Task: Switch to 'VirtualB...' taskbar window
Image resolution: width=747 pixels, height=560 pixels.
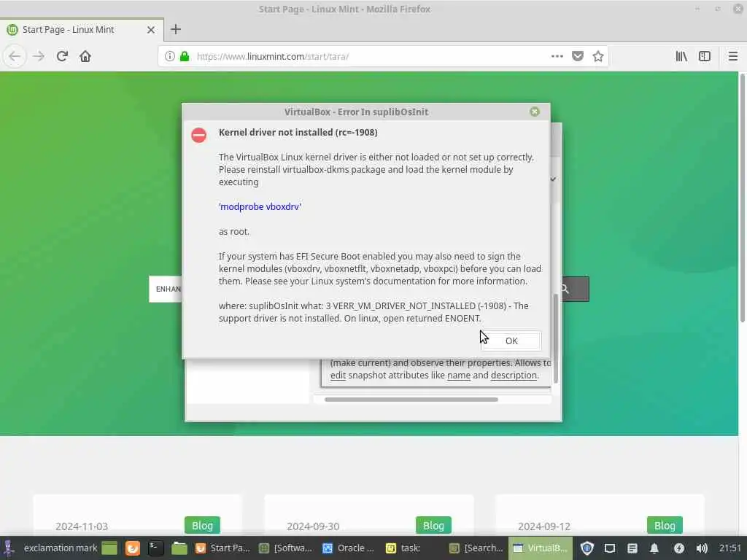Action: pyautogui.click(x=540, y=548)
